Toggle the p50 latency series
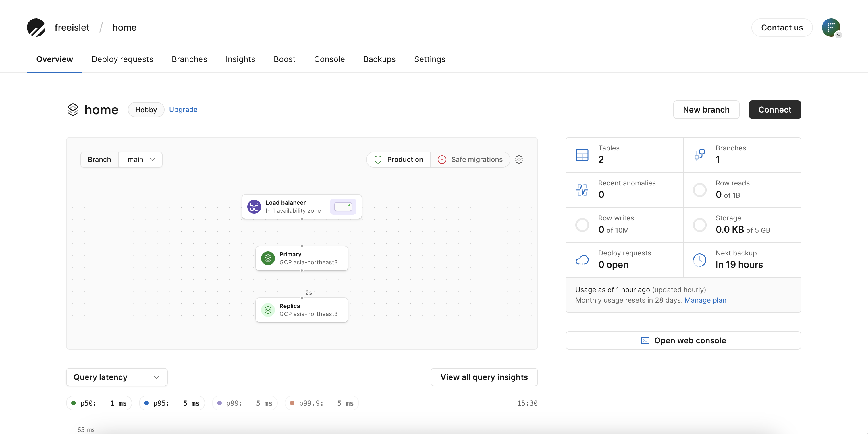The height and width of the screenshot is (434, 868). 99,403
